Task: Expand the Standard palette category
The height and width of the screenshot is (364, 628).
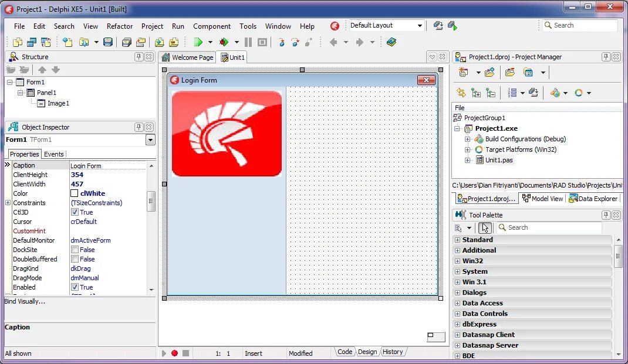Action: click(x=457, y=240)
